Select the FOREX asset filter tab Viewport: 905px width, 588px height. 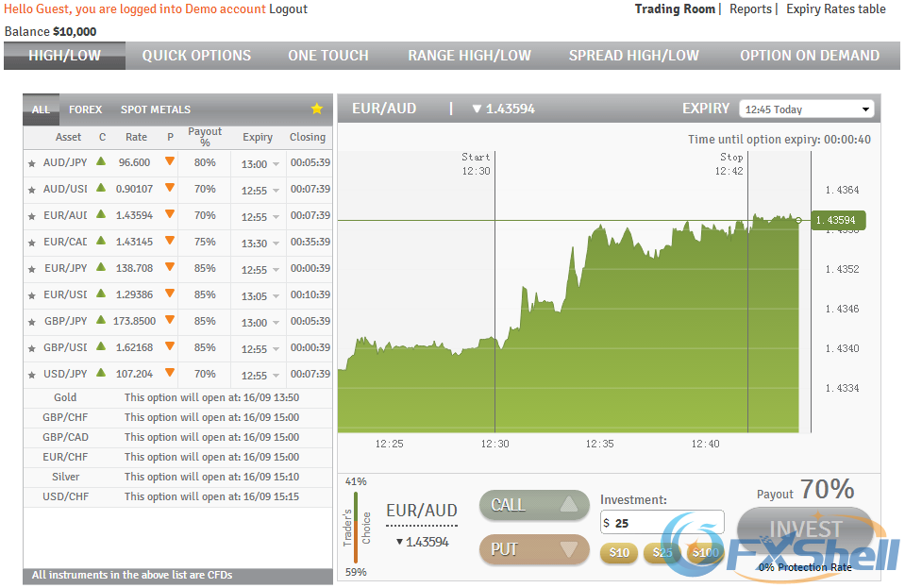pyautogui.click(x=86, y=109)
